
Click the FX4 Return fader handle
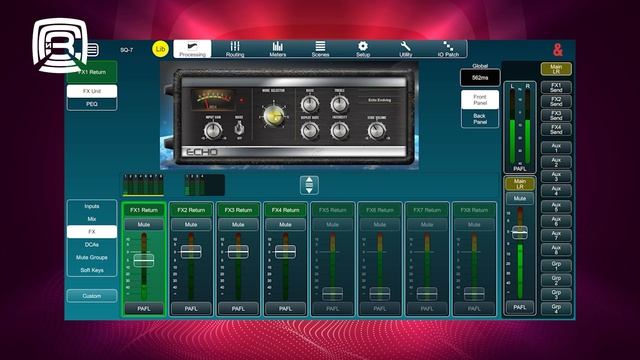tap(285, 252)
